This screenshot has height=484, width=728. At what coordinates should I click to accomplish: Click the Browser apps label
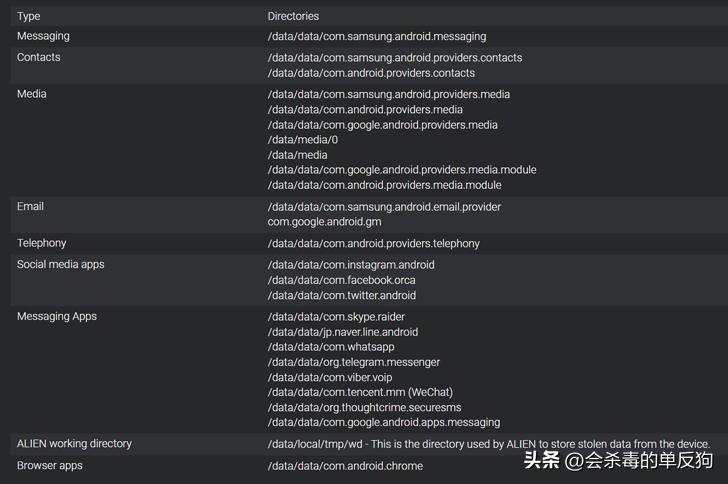(49, 465)
